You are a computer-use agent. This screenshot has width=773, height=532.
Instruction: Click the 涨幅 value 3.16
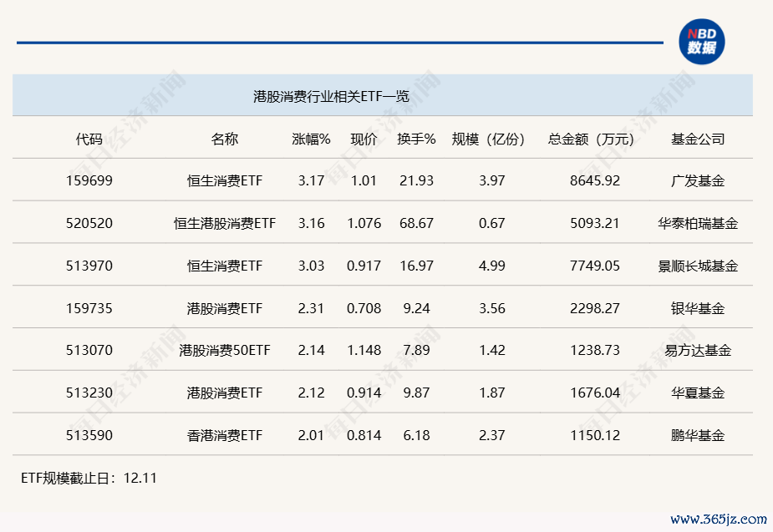tap(311, 223)
